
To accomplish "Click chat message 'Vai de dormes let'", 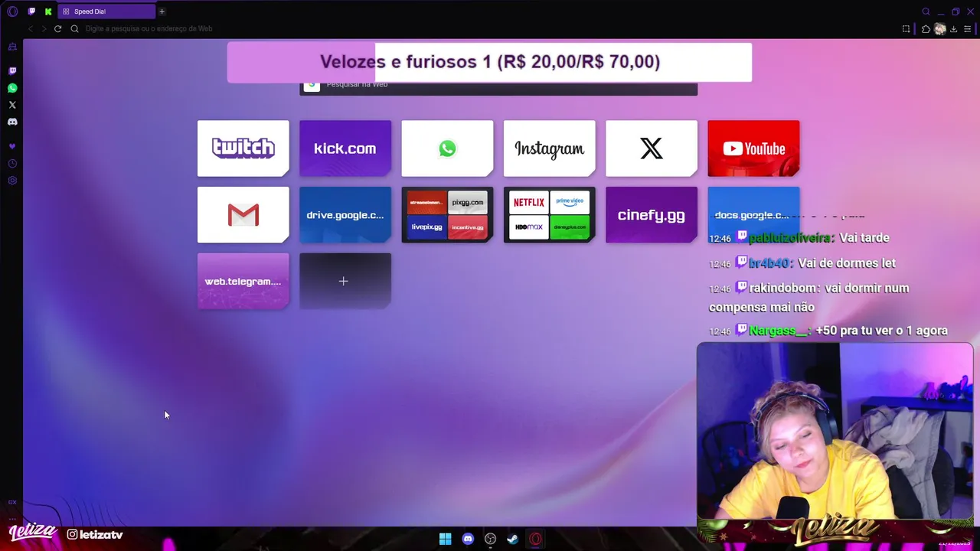I will tap(847, 263).
